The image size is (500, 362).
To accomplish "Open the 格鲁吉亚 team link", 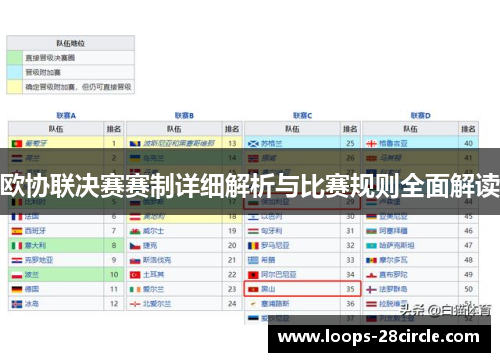I will pyautogui.click(x=393, y=144).
